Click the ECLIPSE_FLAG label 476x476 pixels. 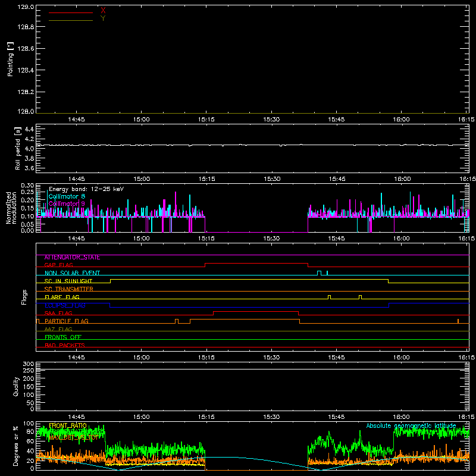(65, 305)
